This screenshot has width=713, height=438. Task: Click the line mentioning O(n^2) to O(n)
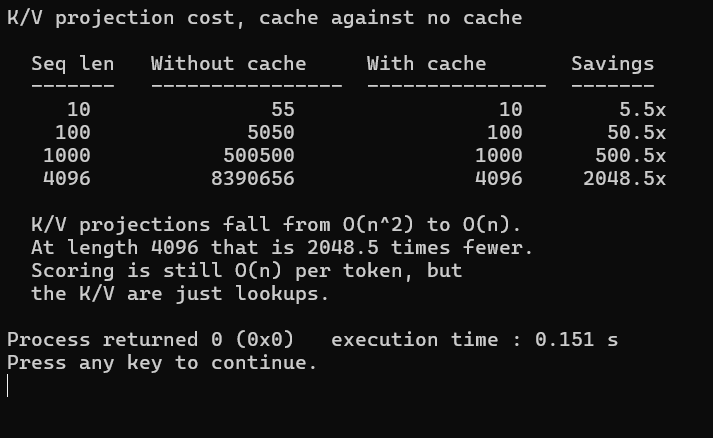click(x=276, y=225)
